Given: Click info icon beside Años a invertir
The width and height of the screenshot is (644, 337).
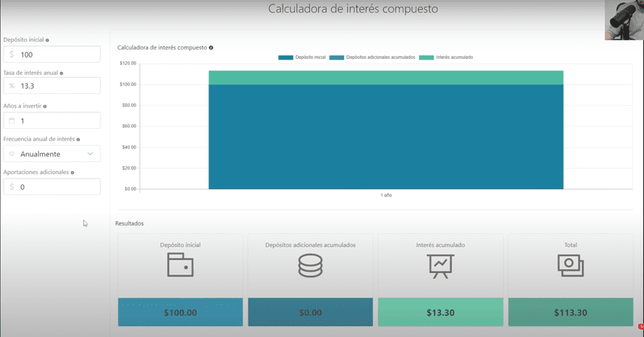Looking at the screenshot, I should tap(45, 106).
